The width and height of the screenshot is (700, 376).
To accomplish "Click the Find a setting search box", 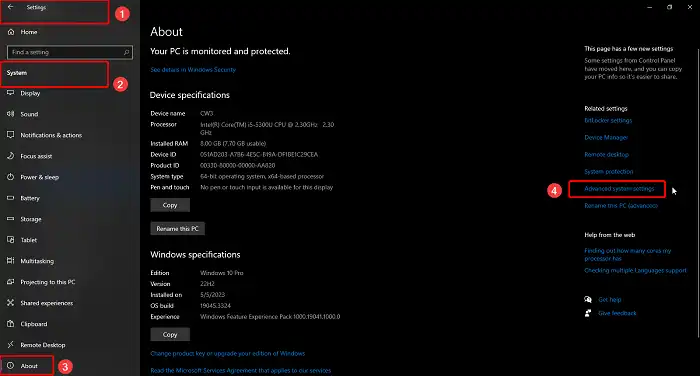I will point(70,52).
